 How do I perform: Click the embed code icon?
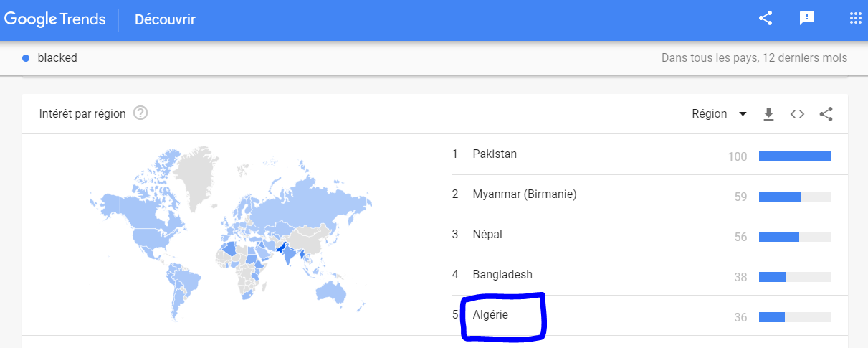click(x=797, y=114)
